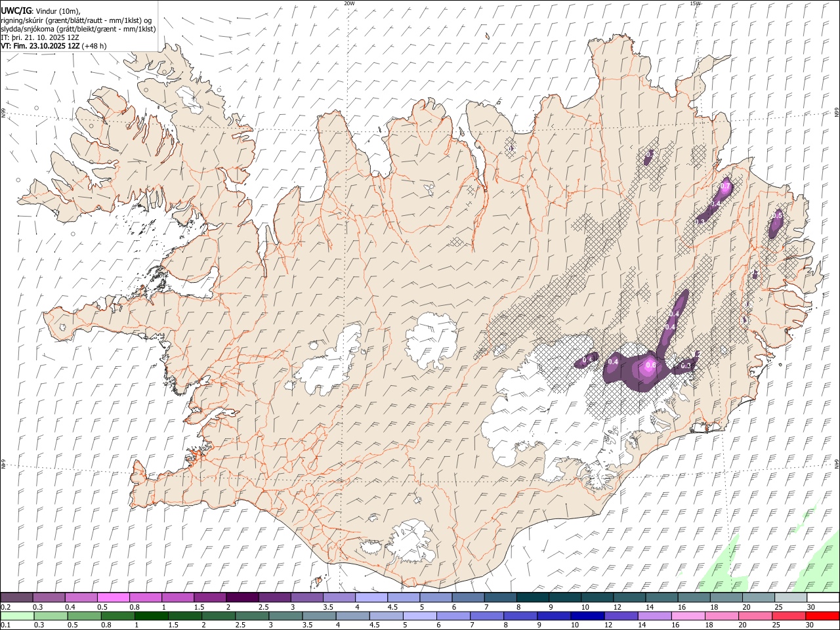Click the upper legend swatch starting at 0.2
The width and height of the screenshot is (840, 630).
tap(17, 598)
